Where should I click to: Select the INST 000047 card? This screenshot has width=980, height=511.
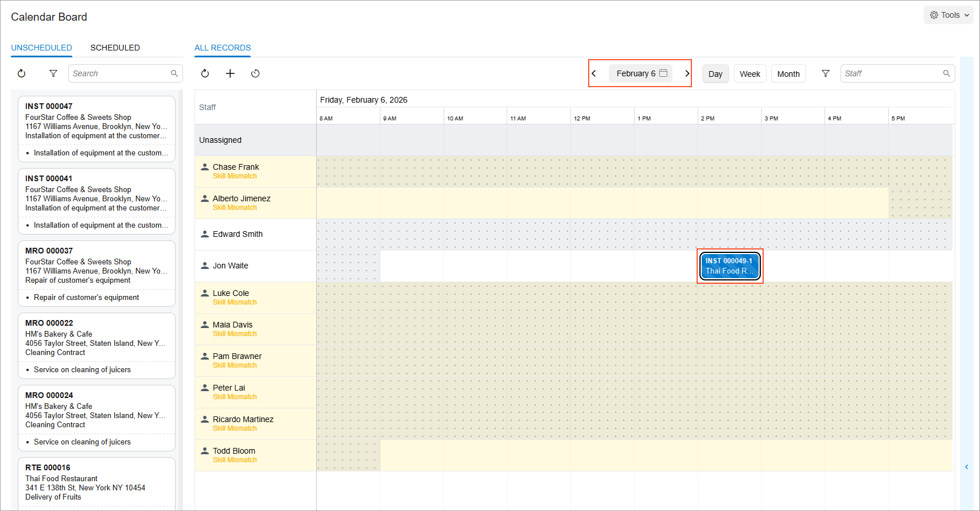pyautogui.click(x=96, y=129)
